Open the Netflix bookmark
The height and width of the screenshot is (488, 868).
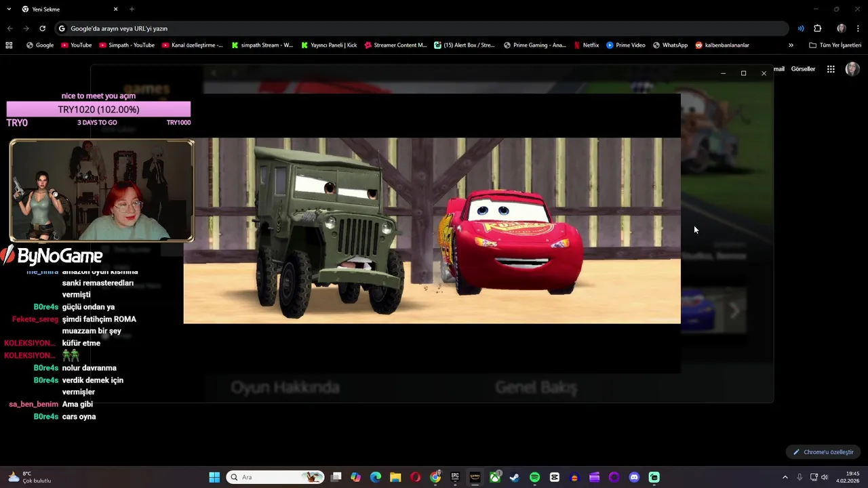(x=586, y=45)
